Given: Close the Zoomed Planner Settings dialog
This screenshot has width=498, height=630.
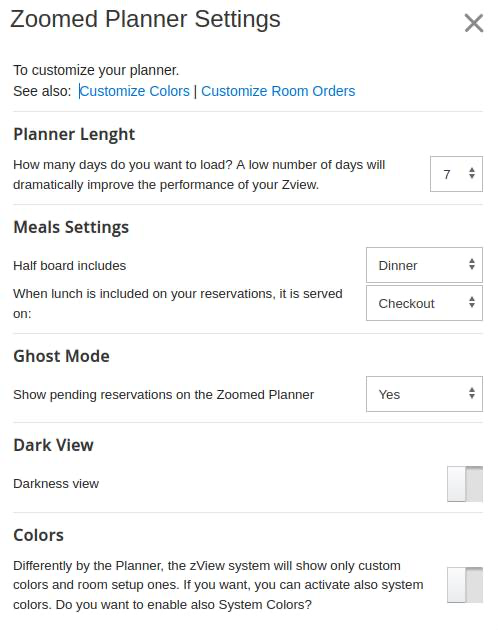Looking at the screenshot, I should (x=473, y=23).
